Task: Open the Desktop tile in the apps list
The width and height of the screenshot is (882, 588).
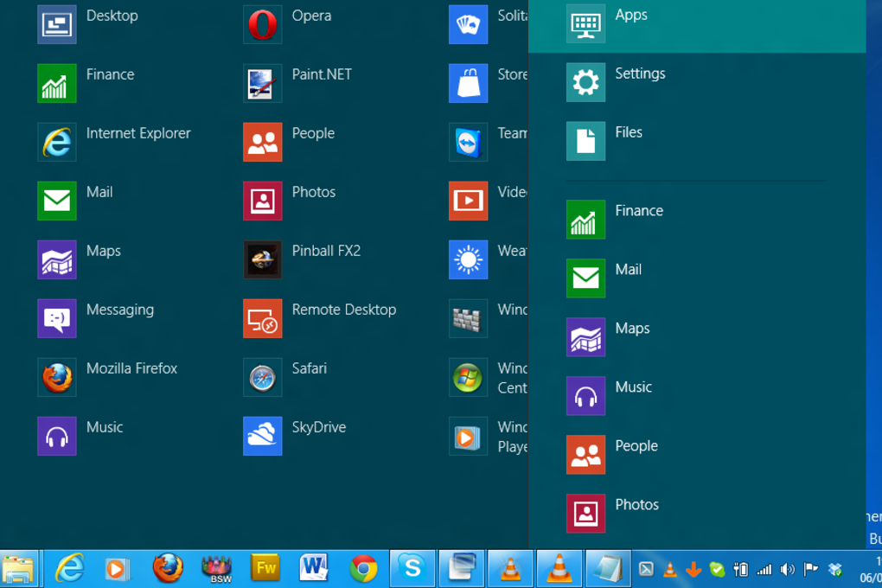Action: (57, 24)
